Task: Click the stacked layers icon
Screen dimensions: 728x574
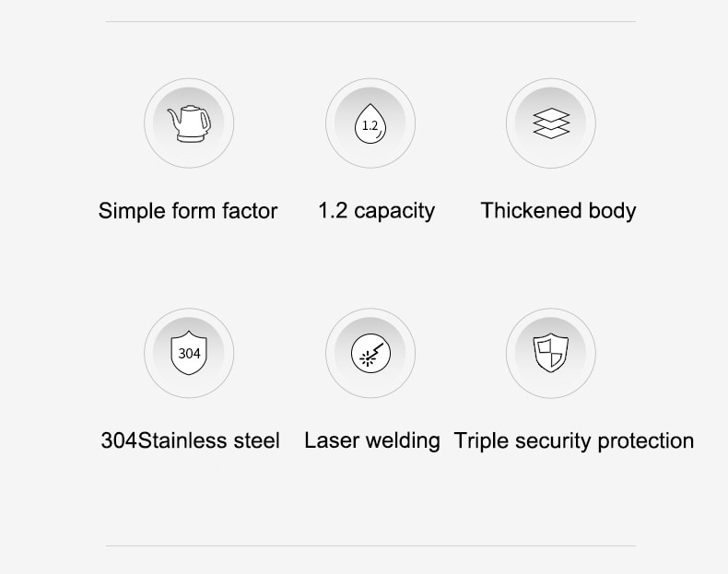Action: [551, 123]
